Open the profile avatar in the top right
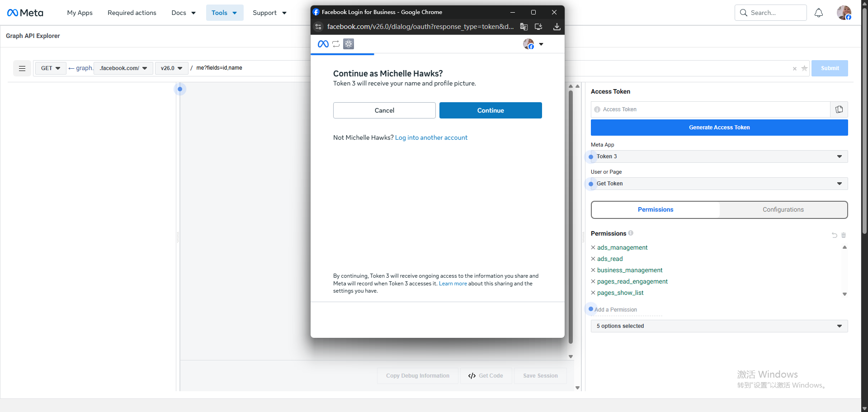The height and width of the screenshot is (412, 868). click(x=844, y=13)
